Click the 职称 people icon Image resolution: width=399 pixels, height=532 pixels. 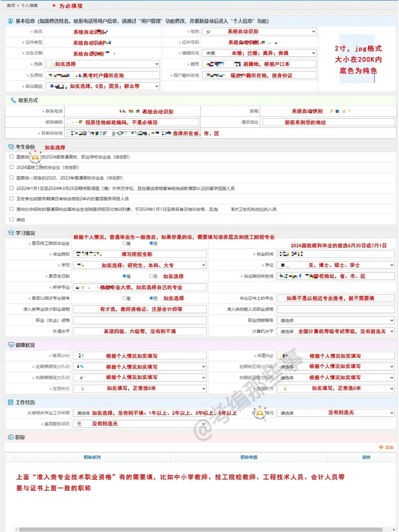pos(11,437)
